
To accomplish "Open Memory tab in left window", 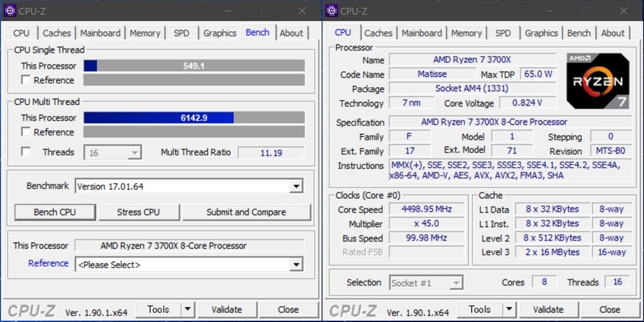I will click(x=145, y=33).
